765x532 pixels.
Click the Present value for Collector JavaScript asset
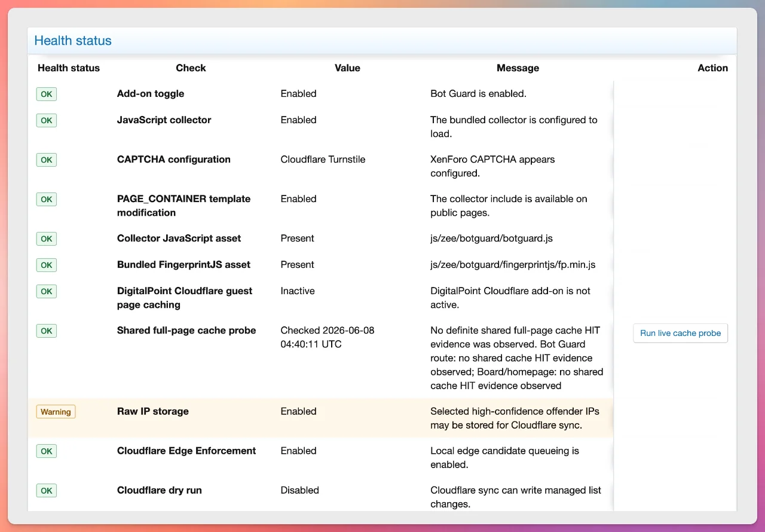point(297,238)
